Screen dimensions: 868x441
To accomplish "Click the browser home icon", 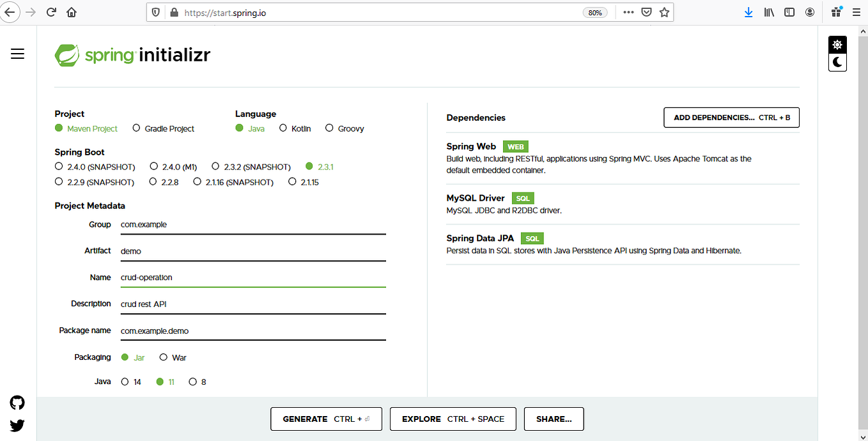I will click(71, 12).
